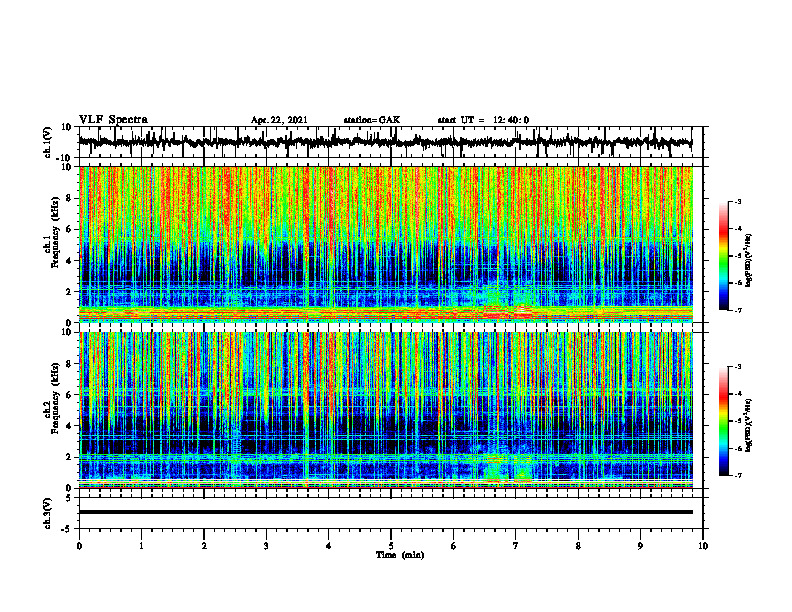Image resolution: width=792 pixels, height=612 pixels.
Task: Click the ch.2 spectrogram color scale bar
Action: click(x=724, y=421)
